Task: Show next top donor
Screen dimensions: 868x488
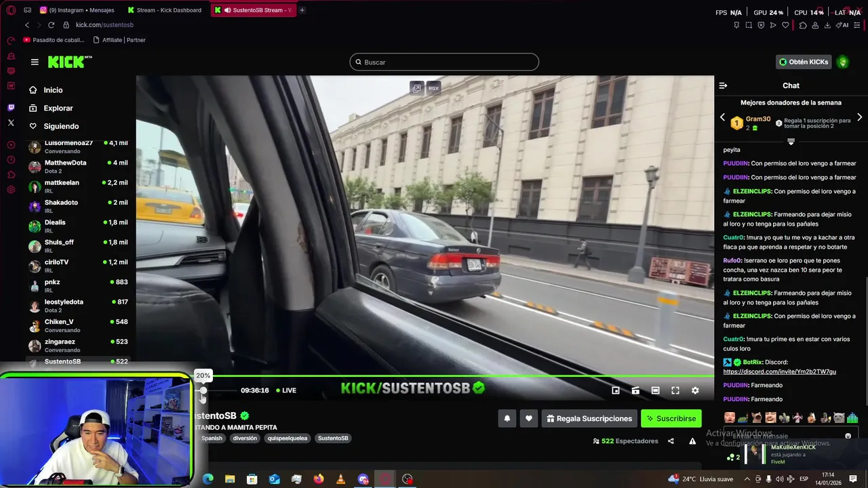Action: coord(859,117)
